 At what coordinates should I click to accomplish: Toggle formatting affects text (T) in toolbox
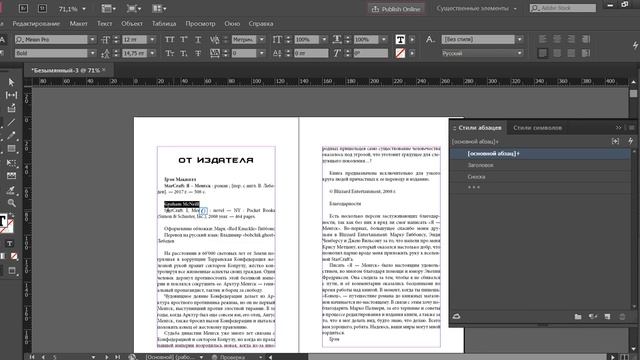pyautogui.click(x=9, y=243)
